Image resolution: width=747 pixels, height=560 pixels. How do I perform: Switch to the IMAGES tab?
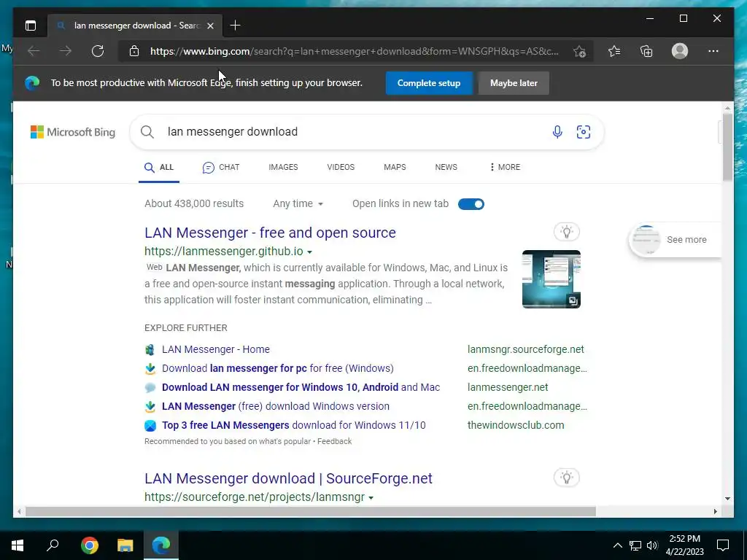coord(283,167)
